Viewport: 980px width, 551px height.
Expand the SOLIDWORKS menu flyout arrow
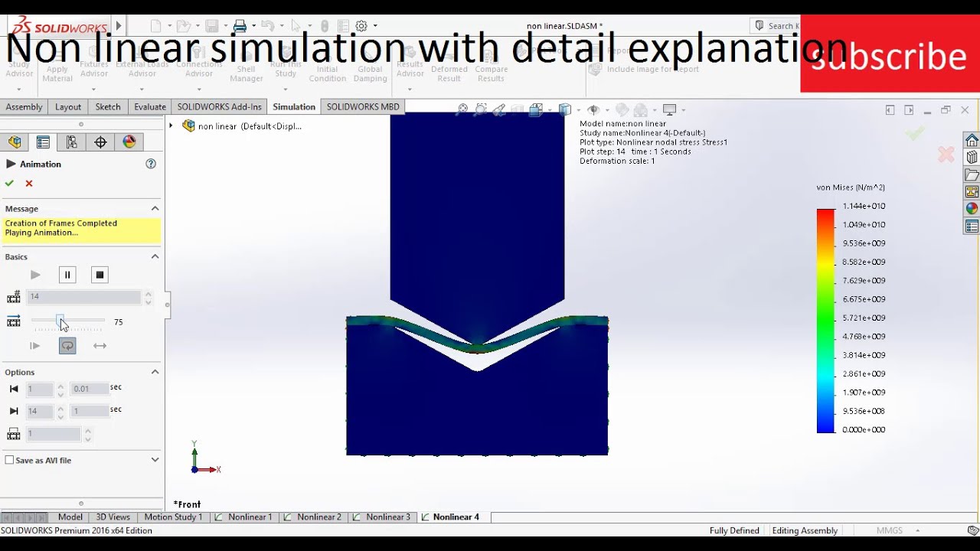click(x=119, y=25)
